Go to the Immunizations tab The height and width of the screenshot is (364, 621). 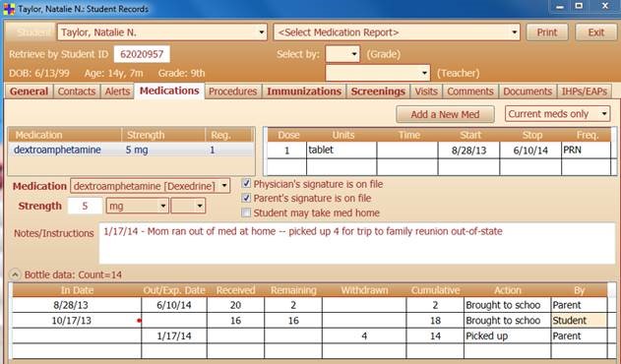coord(304,91)
